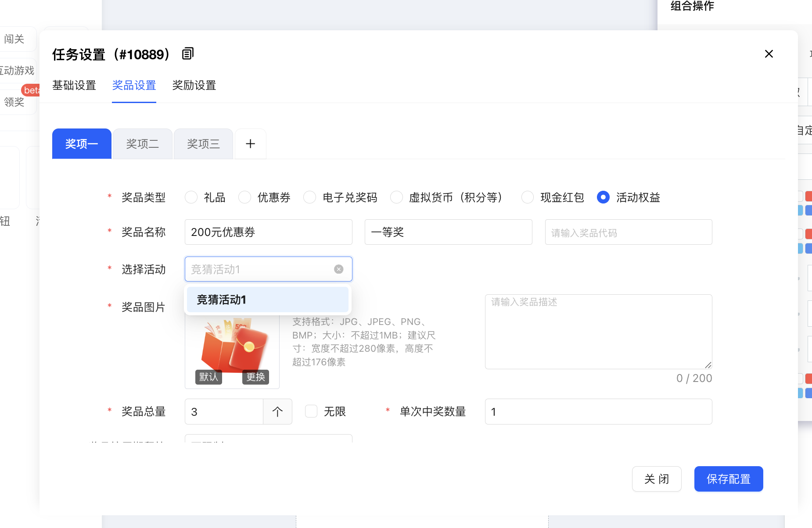Click the 保存配置 button

click(729, 479)
